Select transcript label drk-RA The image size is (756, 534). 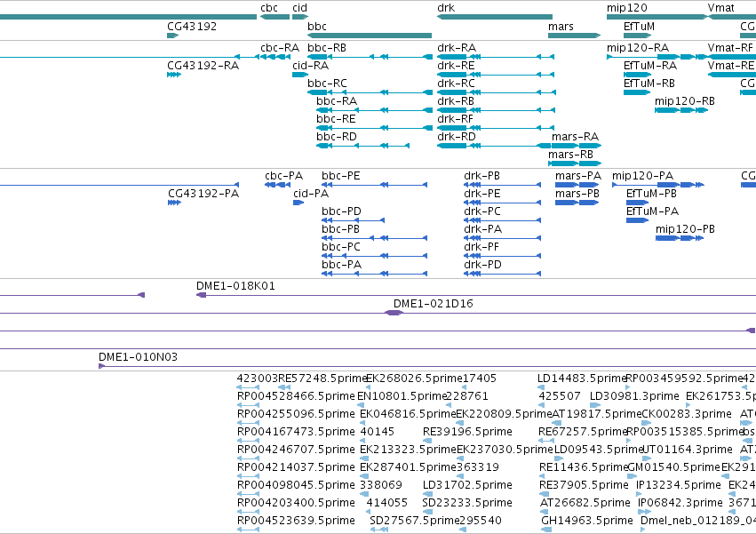tap(457, 48)
